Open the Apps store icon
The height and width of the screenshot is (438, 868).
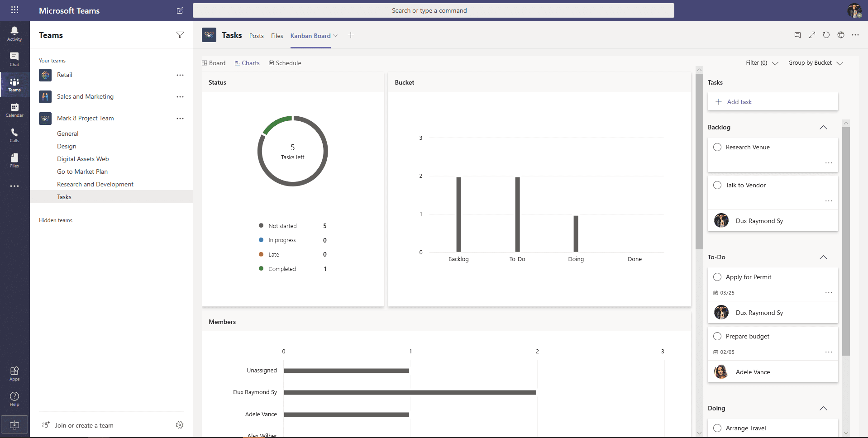[14, 374]
